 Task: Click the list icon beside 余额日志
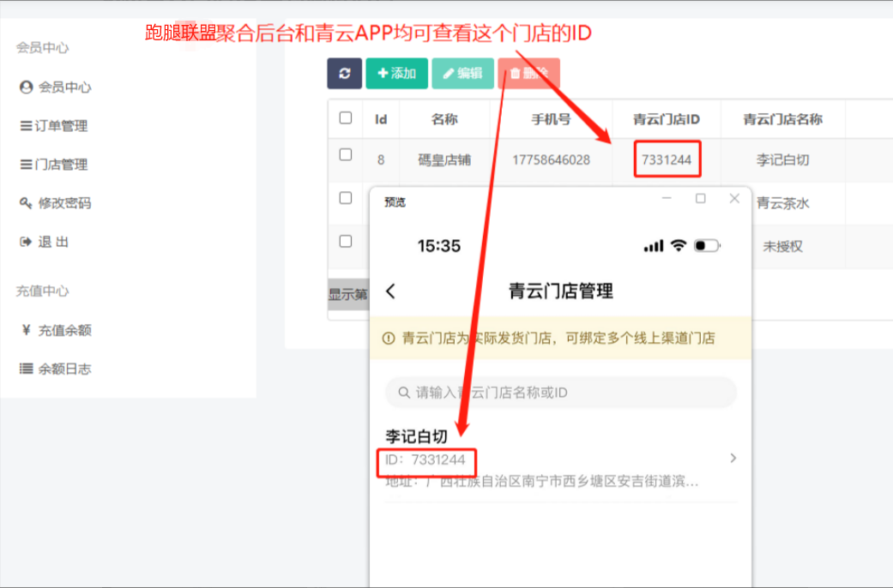coord(27,369)
